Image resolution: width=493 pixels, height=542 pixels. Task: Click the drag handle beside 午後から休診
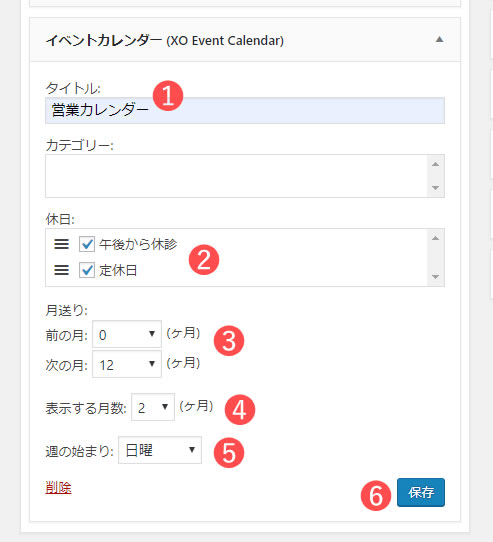61,244
